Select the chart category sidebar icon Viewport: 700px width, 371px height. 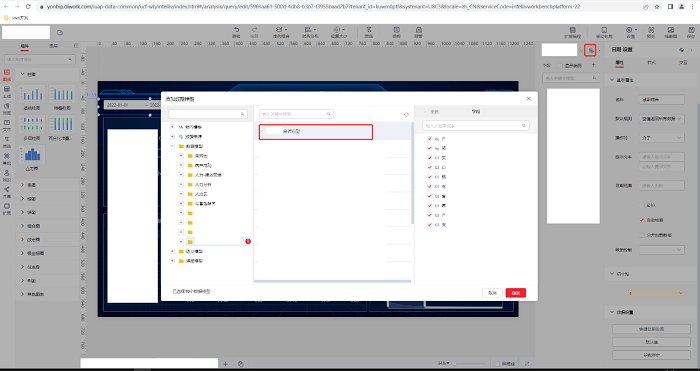point(7,74)
